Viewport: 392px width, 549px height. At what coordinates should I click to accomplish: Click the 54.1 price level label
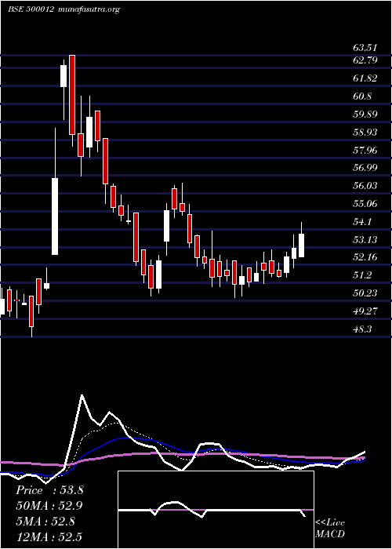[x=362, y=222]
